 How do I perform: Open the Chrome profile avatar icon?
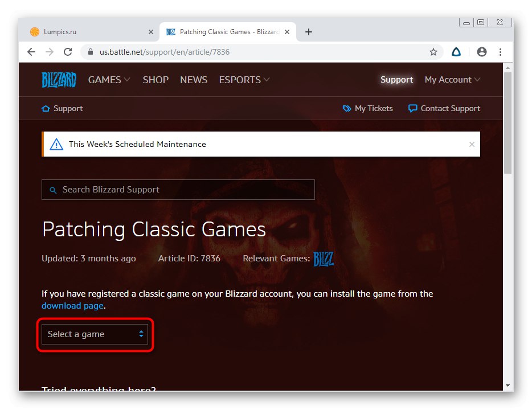coord(482,52)
